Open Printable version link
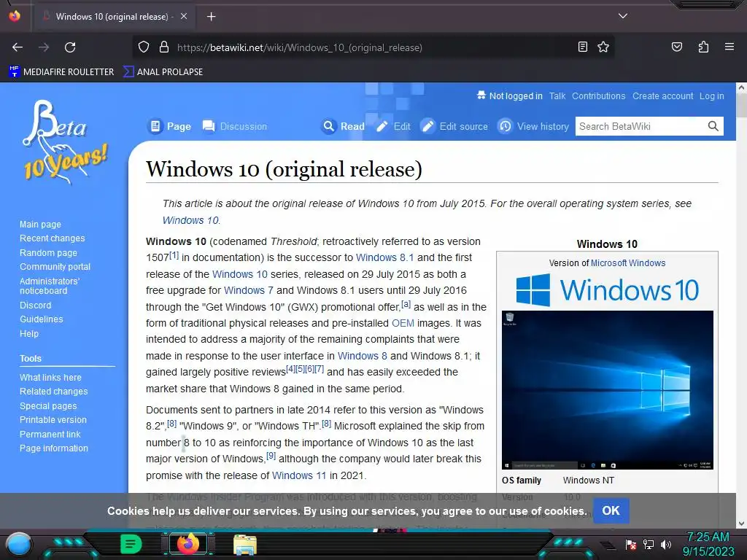 53,420
